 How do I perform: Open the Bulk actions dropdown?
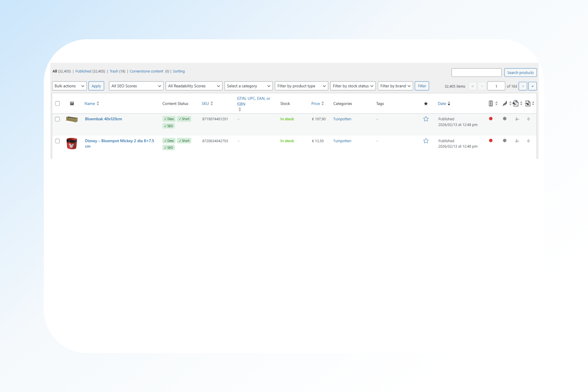tap(69, 86)
